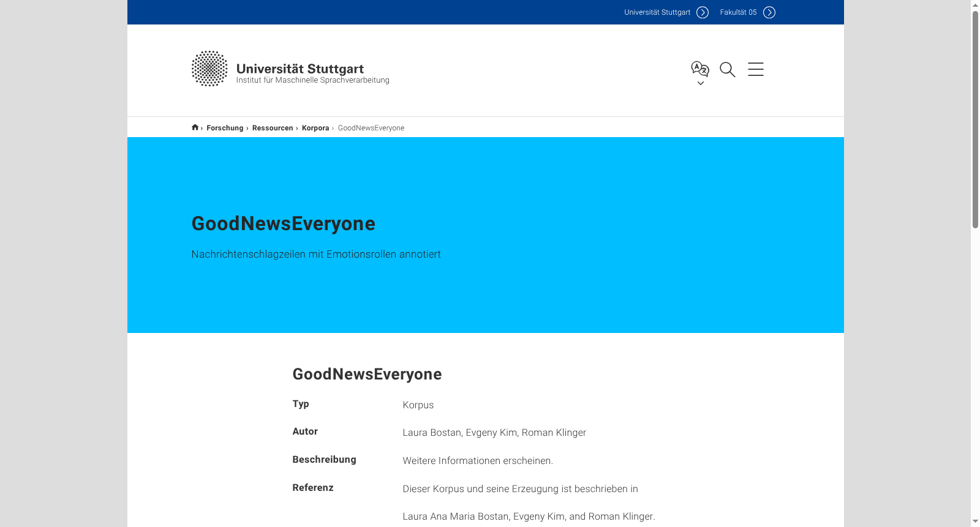Click the 'Referenz' row label
The image size is (980, 527).
pyautogui.click(x=313, y=488)
